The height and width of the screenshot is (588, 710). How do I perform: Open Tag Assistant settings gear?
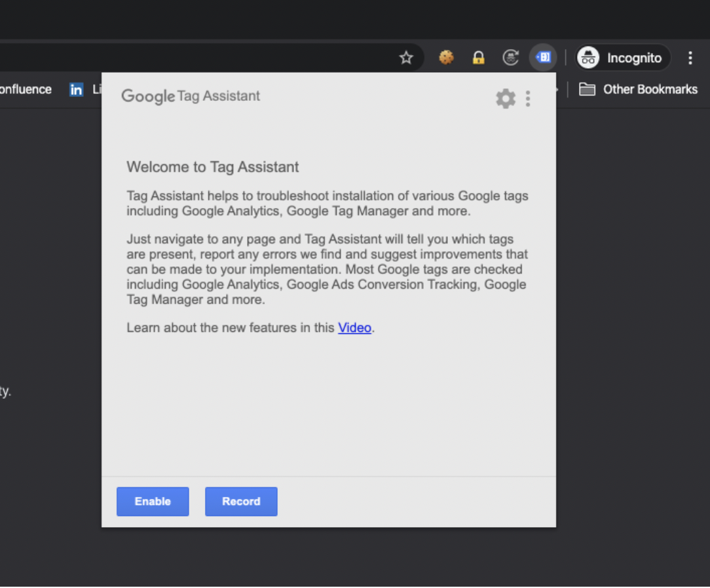click(506, 98)
